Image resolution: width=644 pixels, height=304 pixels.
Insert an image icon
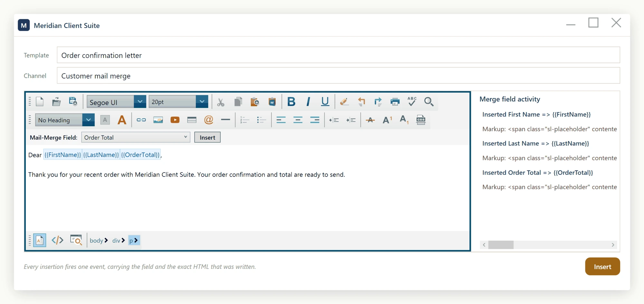click(x=158, y=120)
